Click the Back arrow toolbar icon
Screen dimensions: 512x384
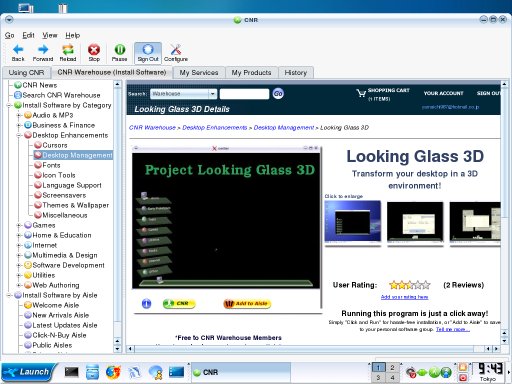coord(18,50)
